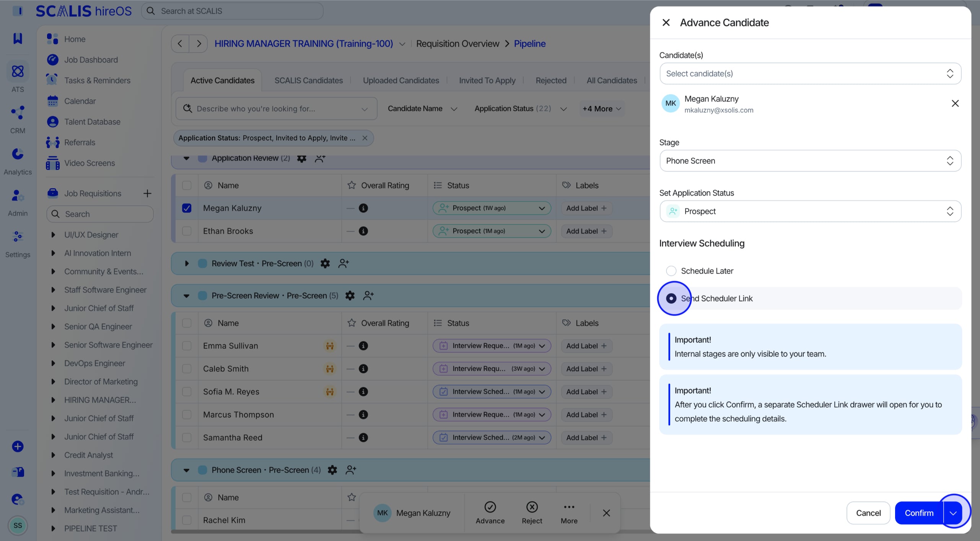This screenshot has width=980, height=541.
Task: Open Talent Database in sidebar
Action: (92, 122)
